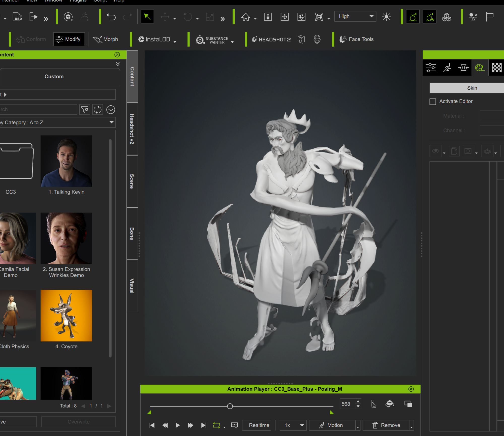This screenshot has width=504, height=436.
Task: Open the 1x playback speed dropdown
Action: coord(293,425)
